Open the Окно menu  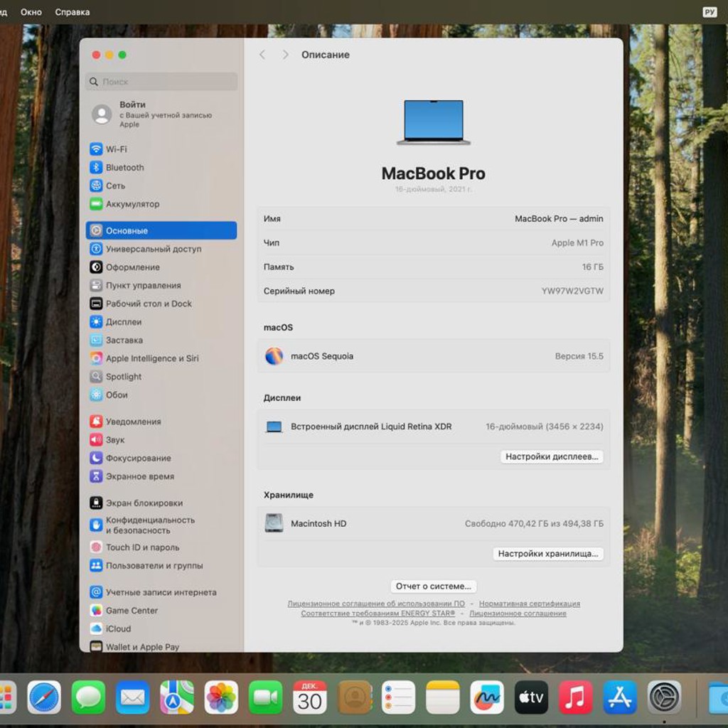coord(31,12)
